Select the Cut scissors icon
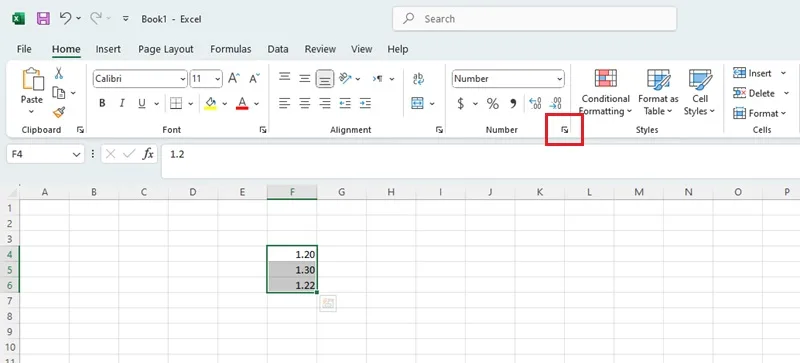The width and height of the screenshot is (800, 363). [x=59, y=74]
